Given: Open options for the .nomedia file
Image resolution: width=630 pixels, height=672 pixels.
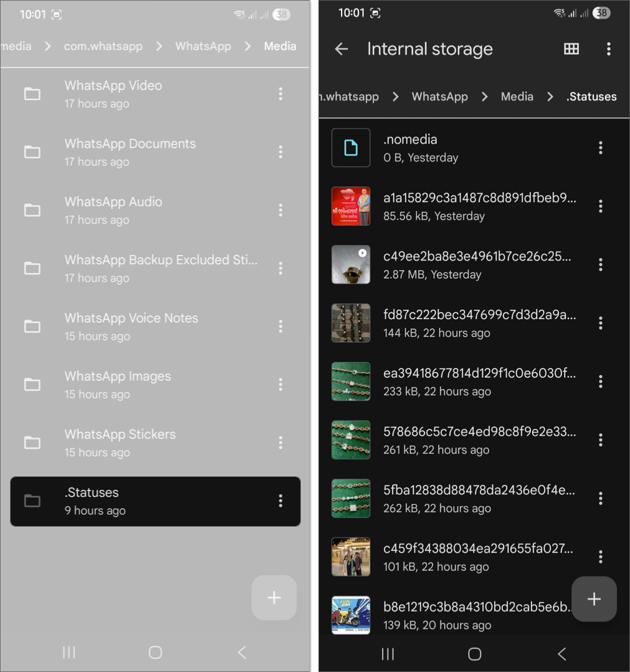Looking at the screenshot, I should tap(600, 148).
